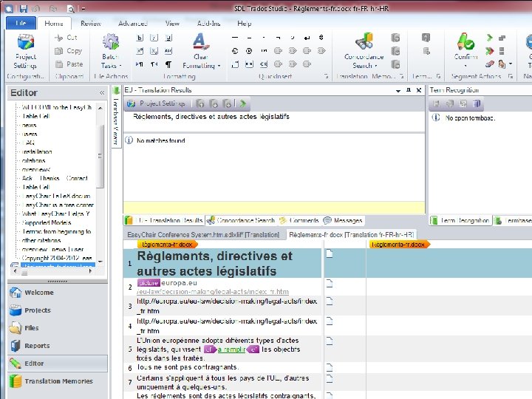This screenshot has height=399, width=532.
Task: Open the Translation Memories view
Action: coord(58,381)
